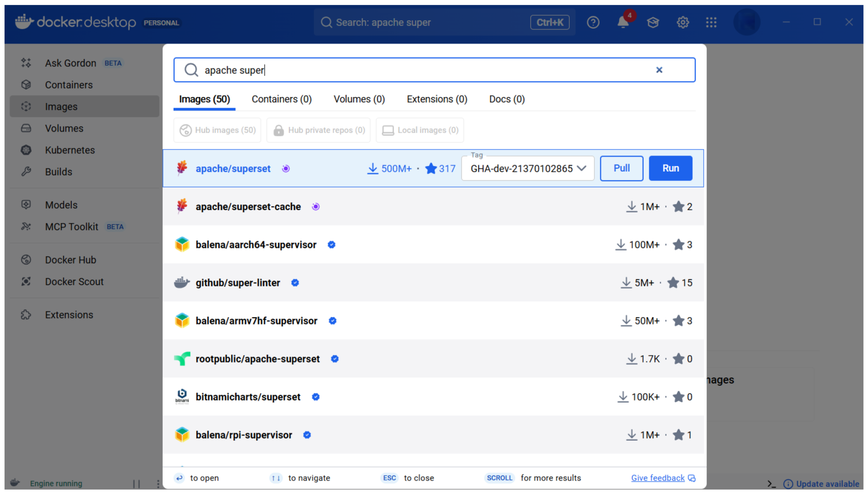Open the Give feedback link
Screen dimensions: 868x495
658,478
